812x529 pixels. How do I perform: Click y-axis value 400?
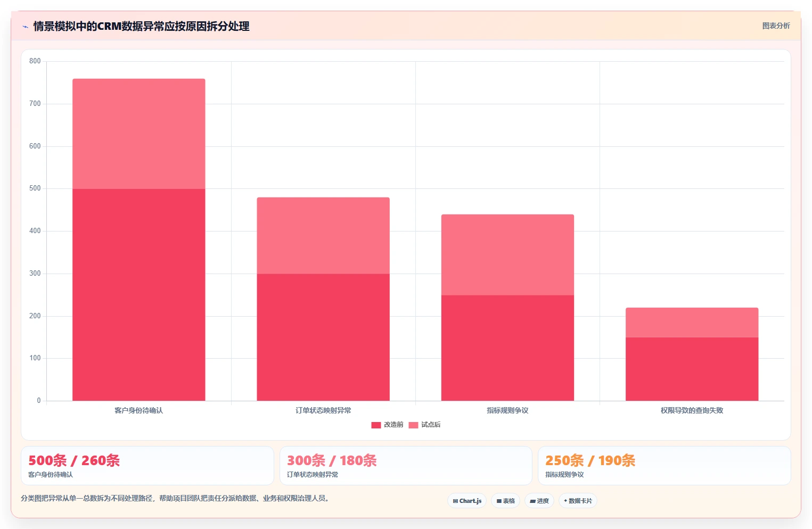pos(35,231)
